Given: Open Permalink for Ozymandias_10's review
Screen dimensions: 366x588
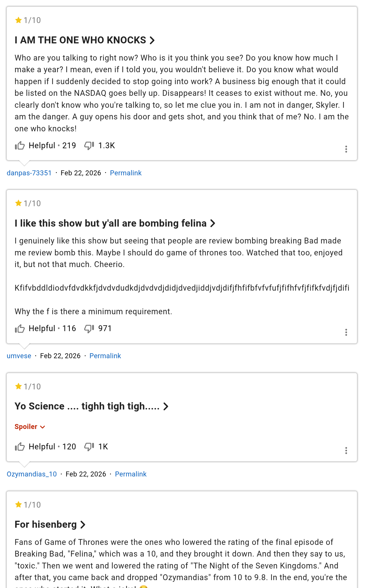Looking at the screenshot, I should (x=131, y=474).
